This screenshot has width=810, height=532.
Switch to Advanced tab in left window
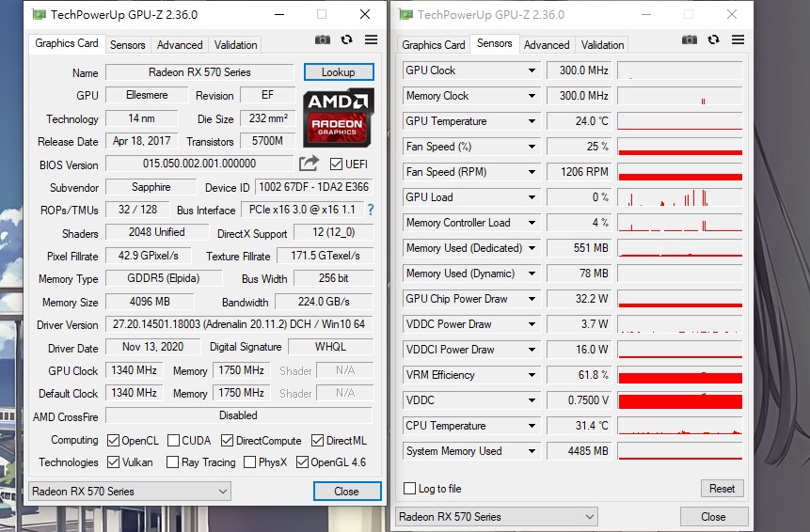(180, 45)
